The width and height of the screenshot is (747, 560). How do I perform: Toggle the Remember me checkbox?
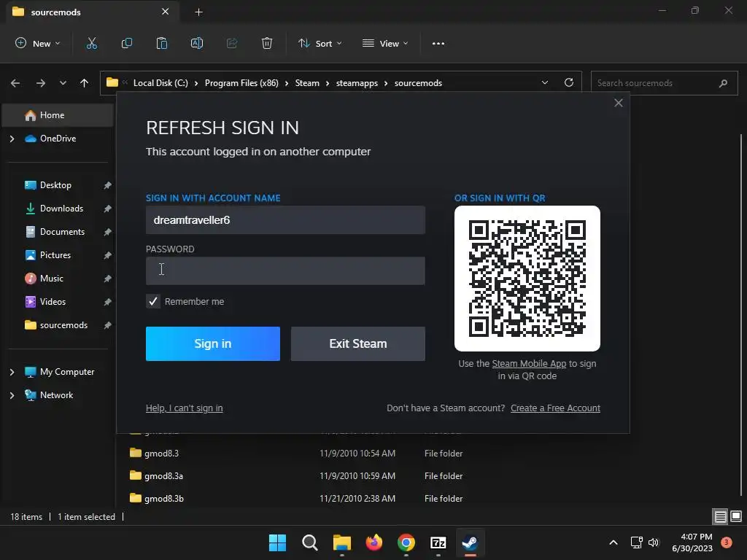point(153,301)
